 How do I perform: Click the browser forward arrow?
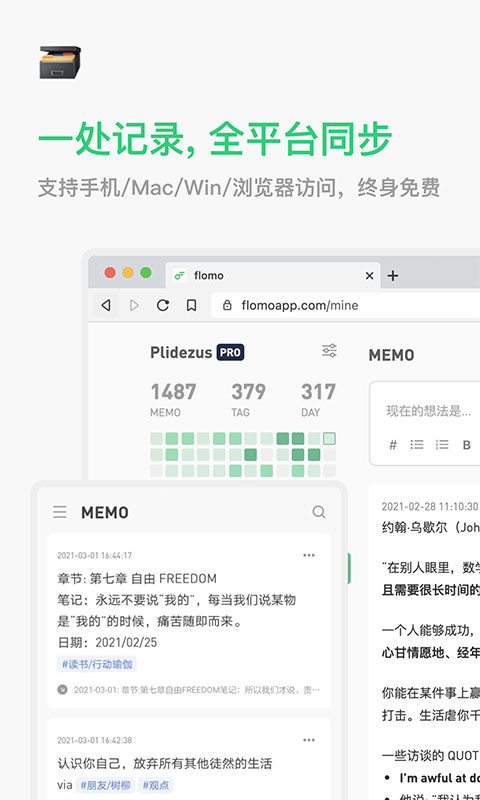[134, 305]
